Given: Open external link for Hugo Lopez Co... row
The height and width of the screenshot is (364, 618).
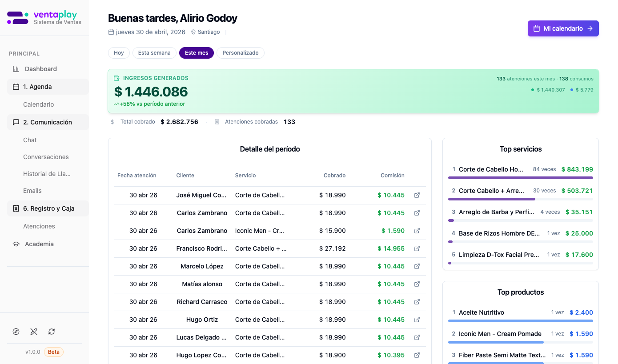Looking at the screenshot, I should [x=417, y=355].
